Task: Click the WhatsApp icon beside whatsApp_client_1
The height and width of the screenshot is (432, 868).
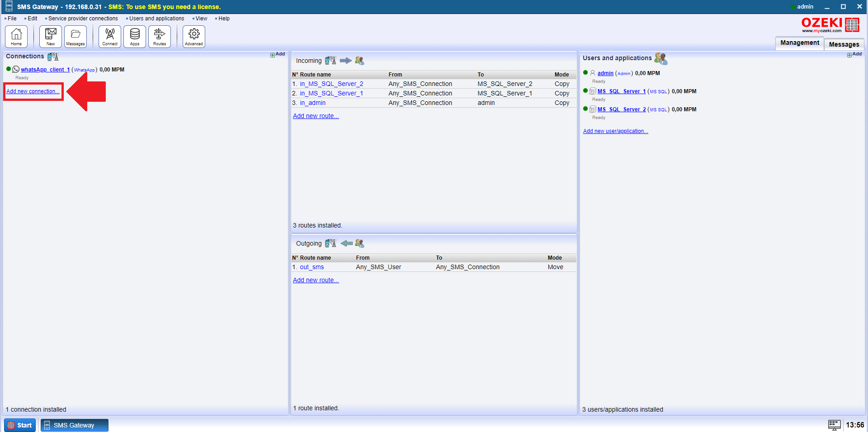Action: [x=16, y=69]
